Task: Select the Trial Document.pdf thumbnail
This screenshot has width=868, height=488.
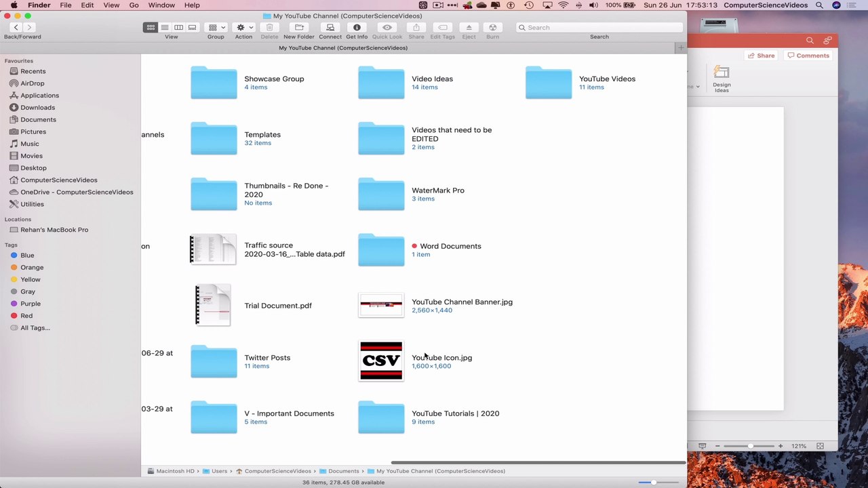Action: click(x=213, y=305)
